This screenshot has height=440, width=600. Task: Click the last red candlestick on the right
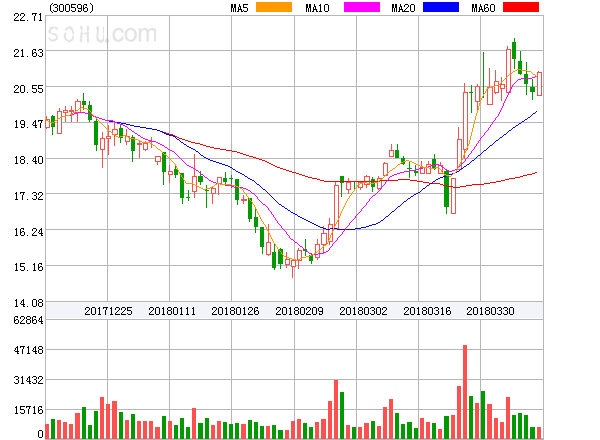click(539, 84)
